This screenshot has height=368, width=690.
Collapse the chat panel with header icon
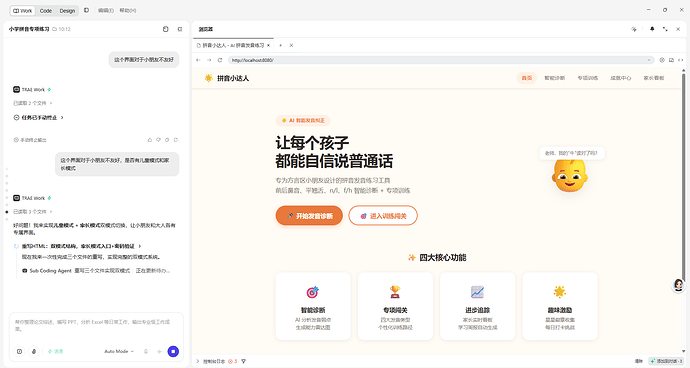(180, 29)
